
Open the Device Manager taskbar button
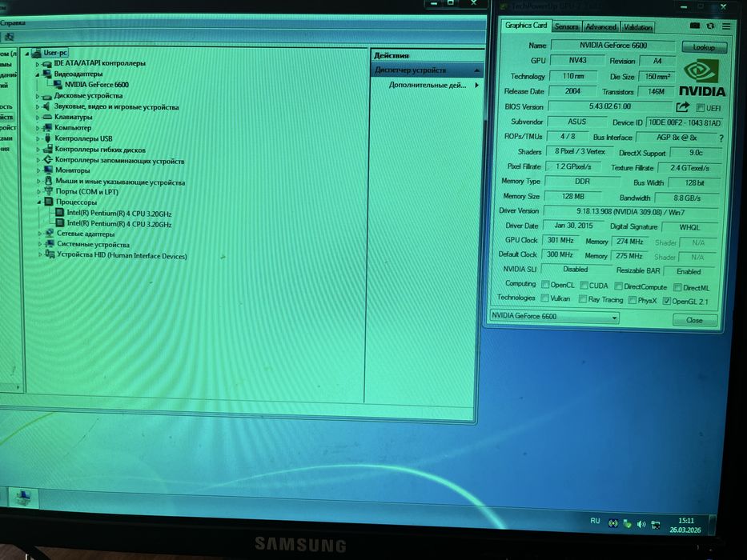(23, 498)
